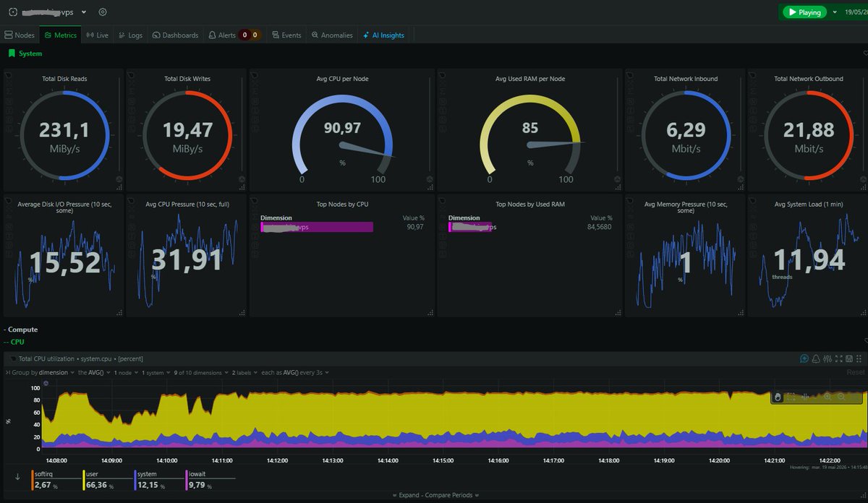Click the Reset button on CPU chart
Viewport: 868px width, 503px height.
point(855,372)
